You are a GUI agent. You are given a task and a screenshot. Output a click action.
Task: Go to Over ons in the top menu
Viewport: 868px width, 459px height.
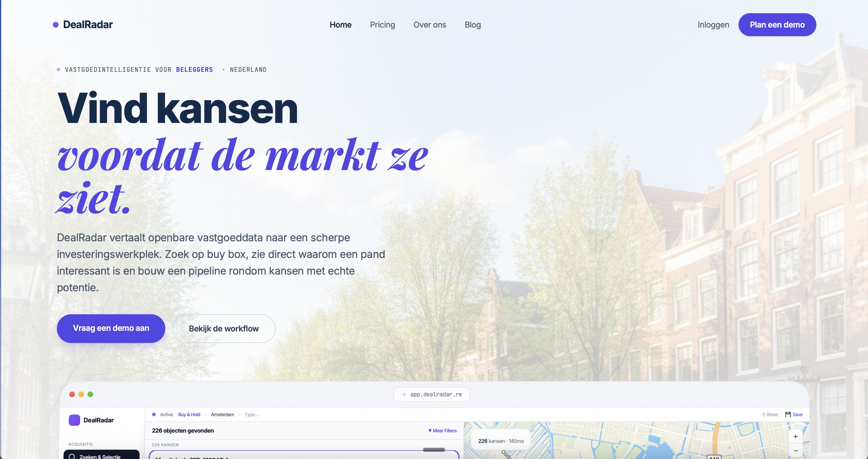click(x=430, y=25)
